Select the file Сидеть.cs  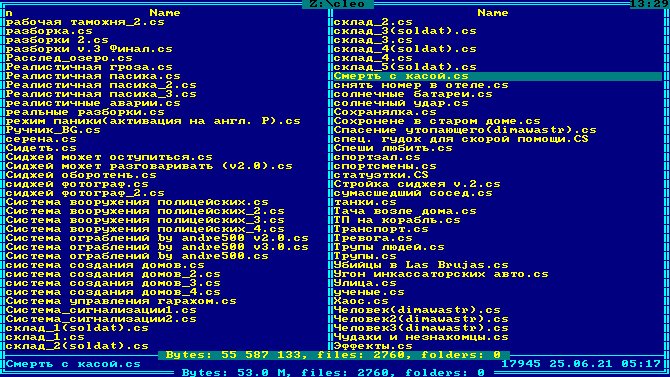coord(41,148)
